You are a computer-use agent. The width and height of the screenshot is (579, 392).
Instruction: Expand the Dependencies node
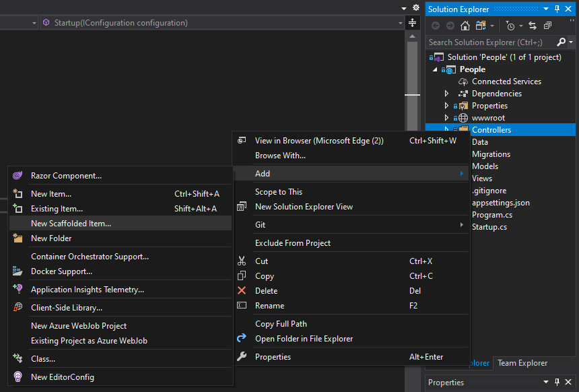[446, 94]
